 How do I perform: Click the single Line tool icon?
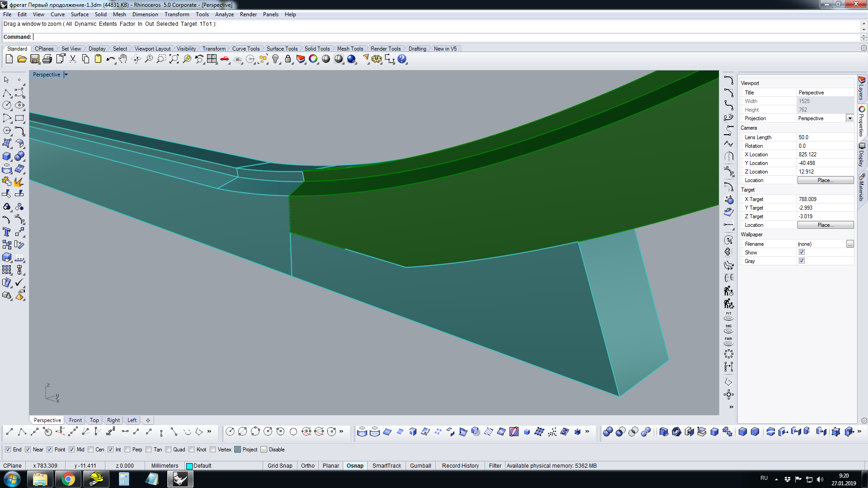click(9, 432)
